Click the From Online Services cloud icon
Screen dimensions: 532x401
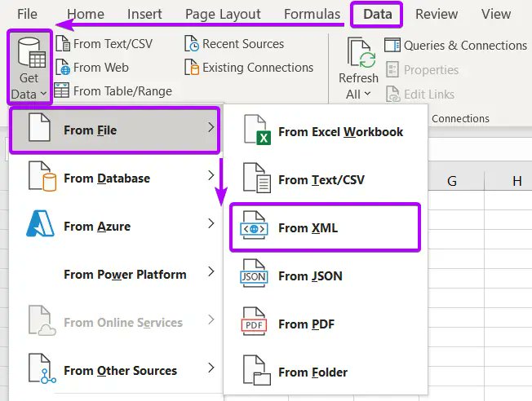(42, 320)
